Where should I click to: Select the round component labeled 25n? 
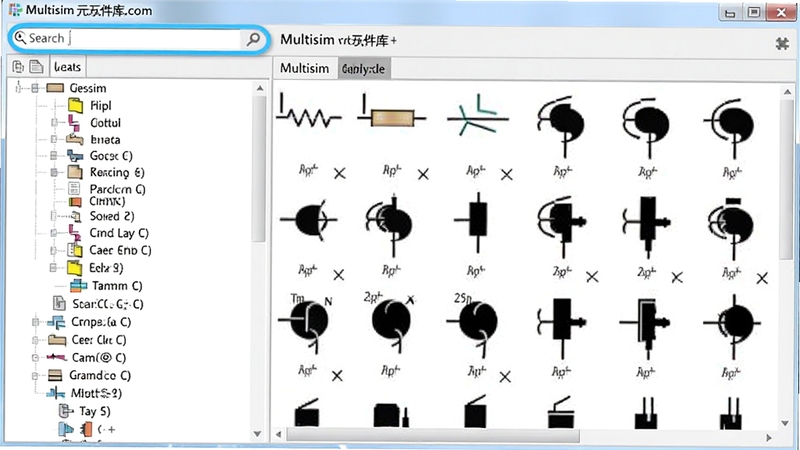(x=473, y=324)
